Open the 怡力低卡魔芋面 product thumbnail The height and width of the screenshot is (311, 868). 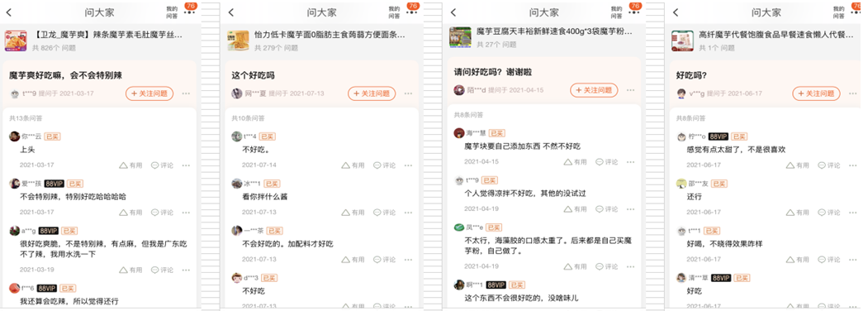tap(238, 41)
